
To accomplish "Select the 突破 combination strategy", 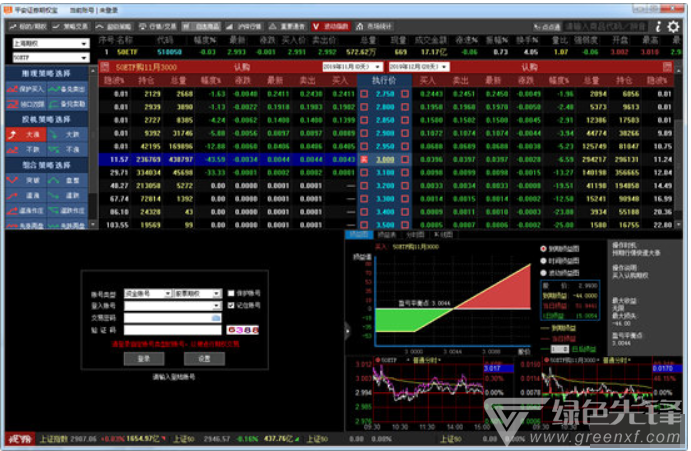I will [x=26, y=180].
